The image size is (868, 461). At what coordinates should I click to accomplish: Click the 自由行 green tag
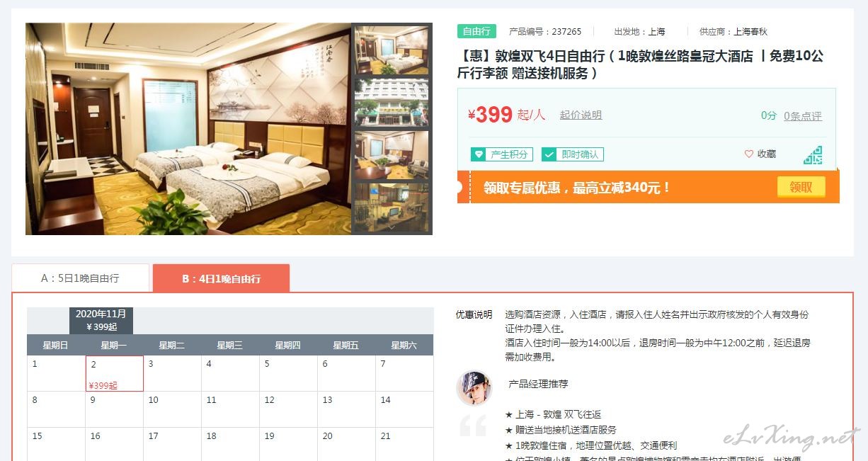coord(476,31)
